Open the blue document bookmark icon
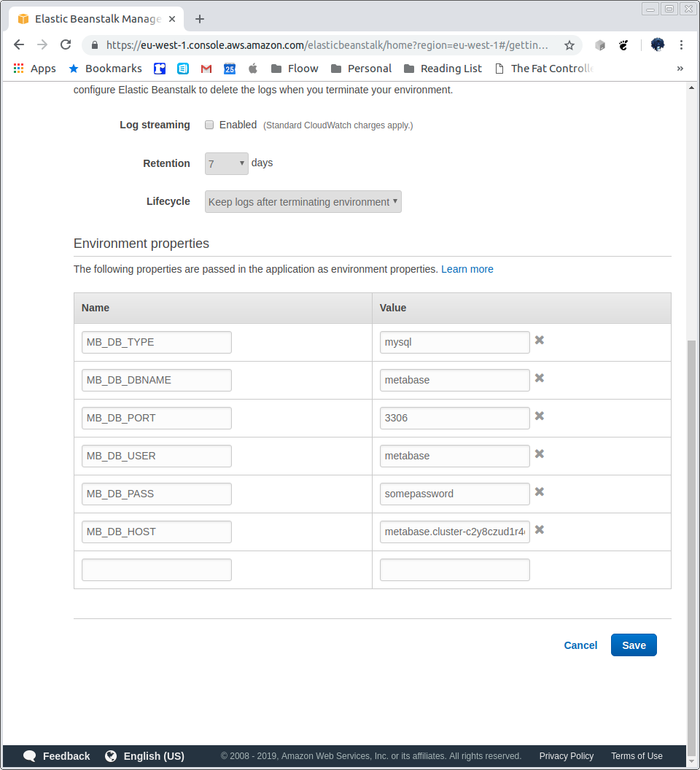The height and width of the screenshot is (770, 700). [x=183, y=69]
